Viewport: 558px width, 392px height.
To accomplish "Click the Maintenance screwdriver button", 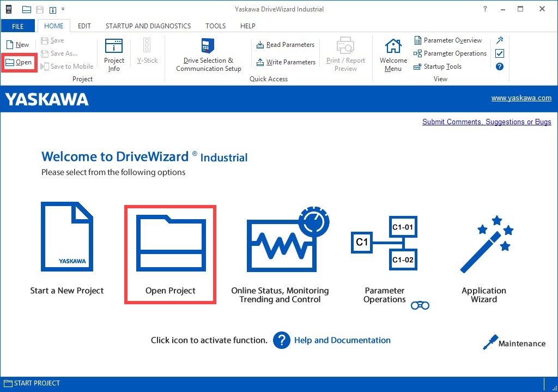I will pyautogui.click(x=514, y=342).
